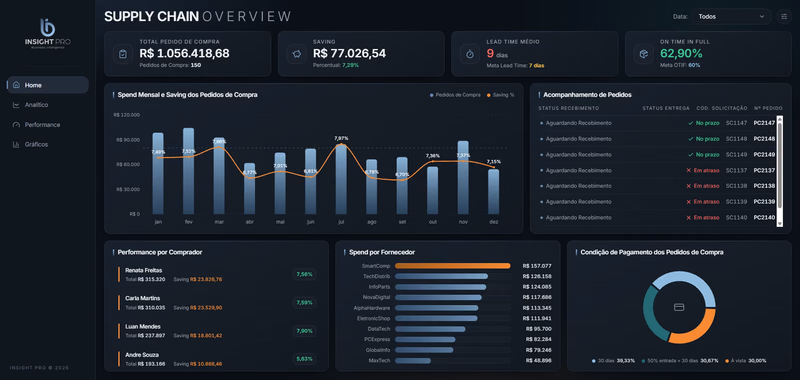Click scrollbar up arrow in orders table
Viewport: 800px width, 380px height.
tap(780, 119)
